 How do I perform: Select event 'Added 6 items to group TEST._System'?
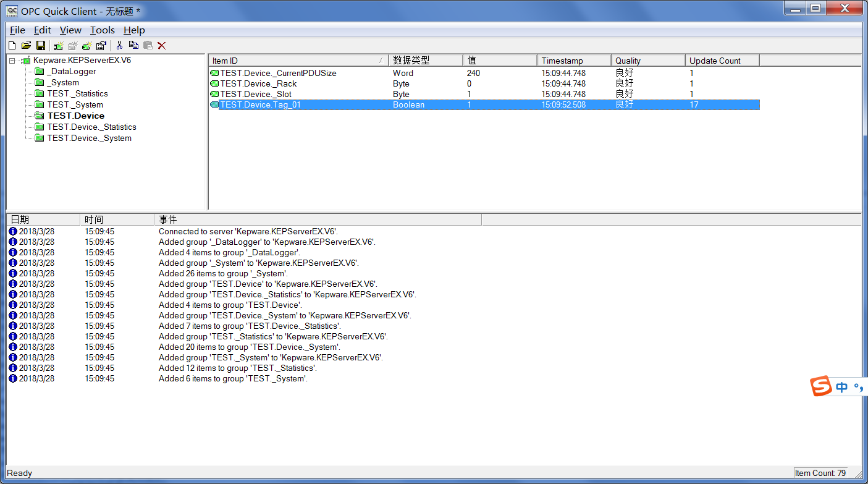[x=233, y=378]
